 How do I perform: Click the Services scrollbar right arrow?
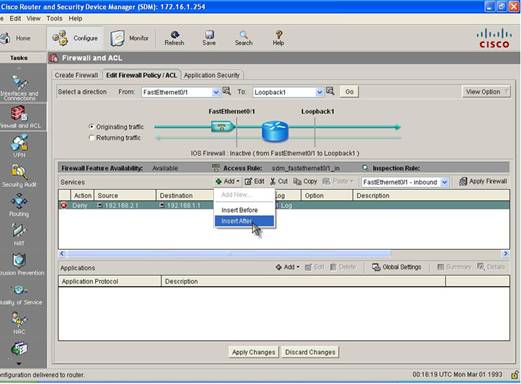506,254
